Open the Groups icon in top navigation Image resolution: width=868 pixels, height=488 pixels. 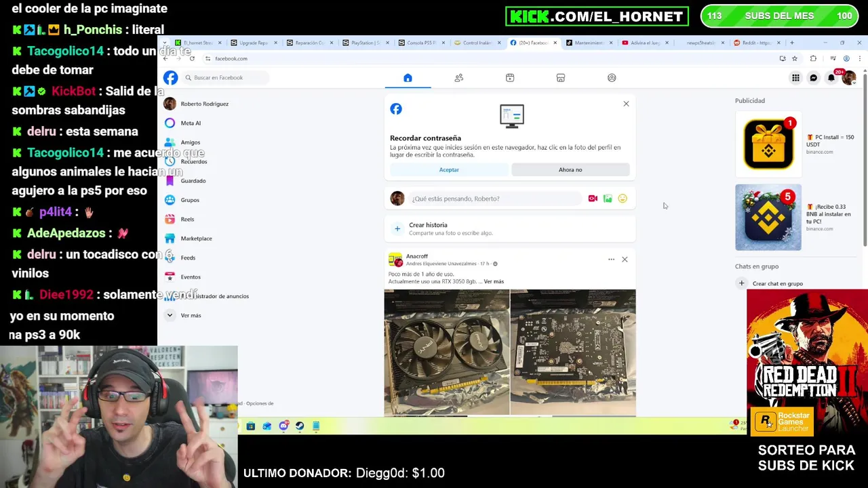click(612, 78)
